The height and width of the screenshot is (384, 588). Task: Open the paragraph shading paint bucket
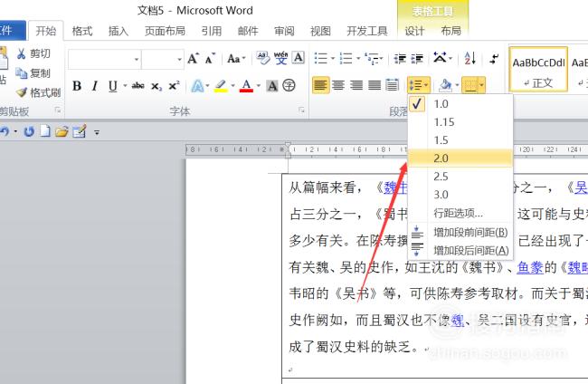[x=445, y=85]
